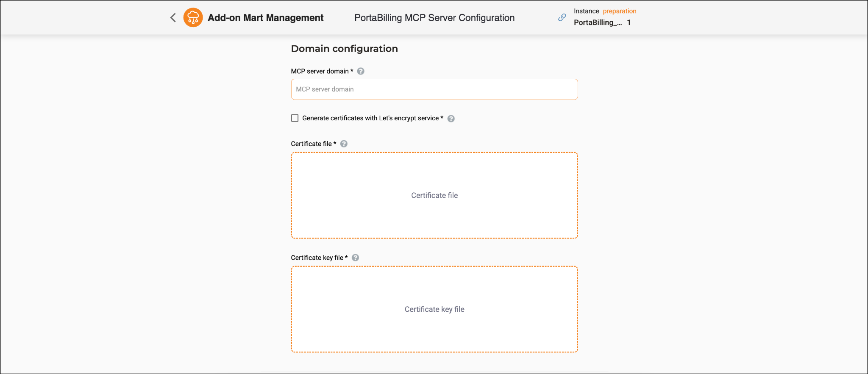Open help icon next to Certificate key file
Viewport: 868px width, 374px height.
coord(355,258)
